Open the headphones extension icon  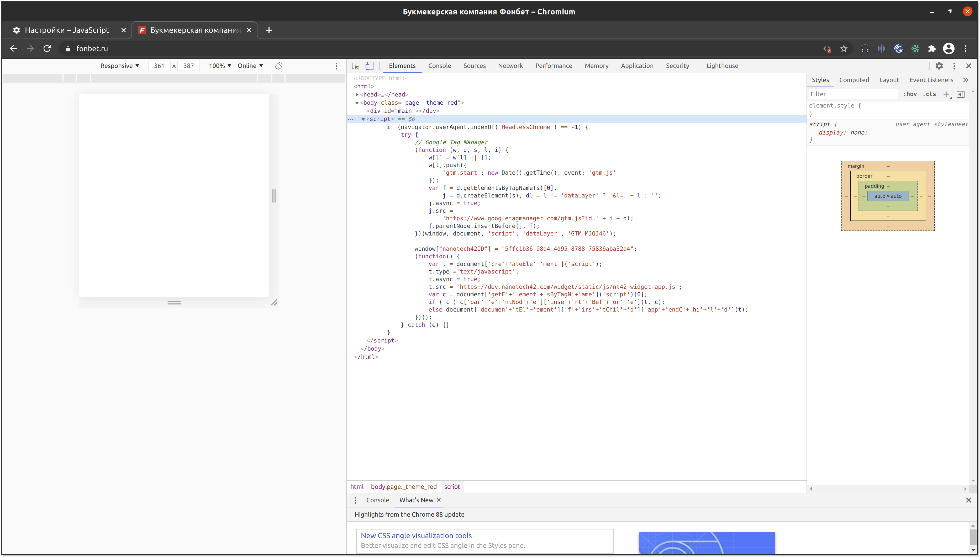click(x=865, y=49)
